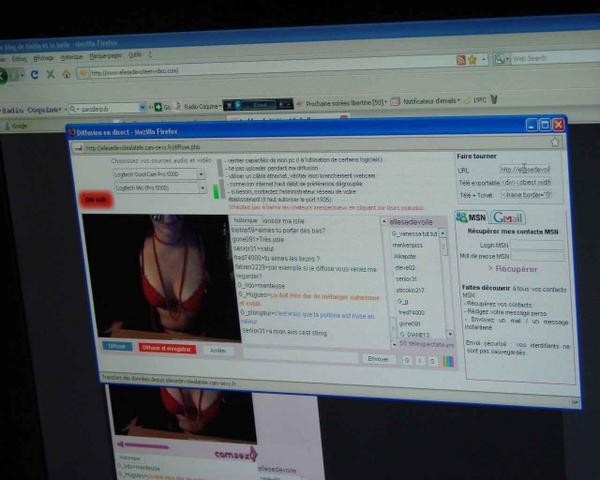Click the red Diffuser et enregistrer button
Viewport: 600px width, 480px height.
(x=167, y=348)
